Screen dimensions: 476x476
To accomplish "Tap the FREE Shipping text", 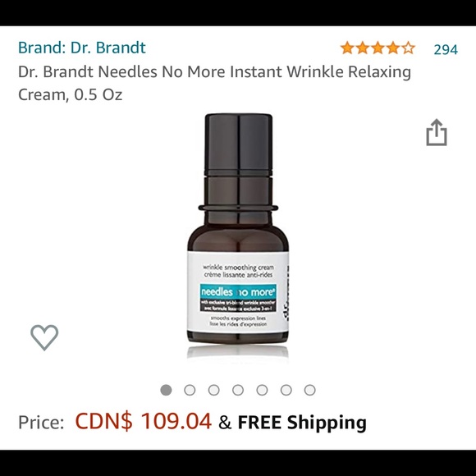I will click(x=302, y=423).
